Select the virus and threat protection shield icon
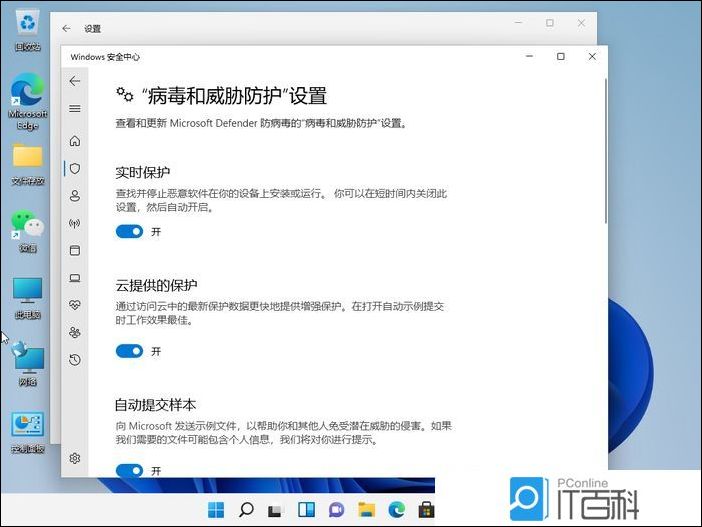 click(x=75, y=168)
